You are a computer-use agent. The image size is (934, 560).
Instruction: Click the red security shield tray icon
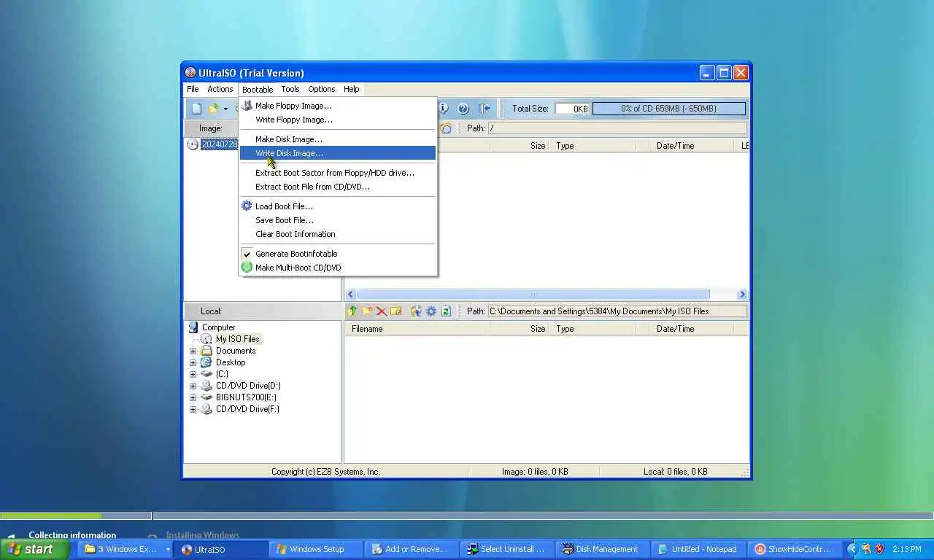coord(879,549)
